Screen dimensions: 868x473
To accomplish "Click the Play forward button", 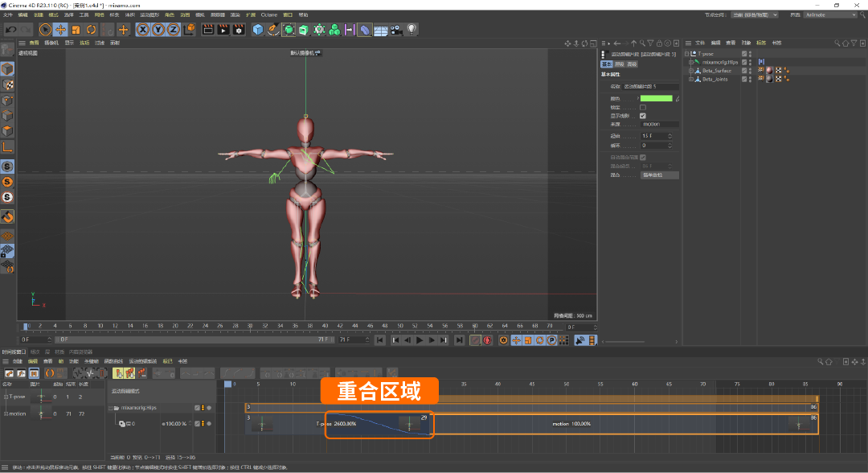I will click(x=420, y=340).
